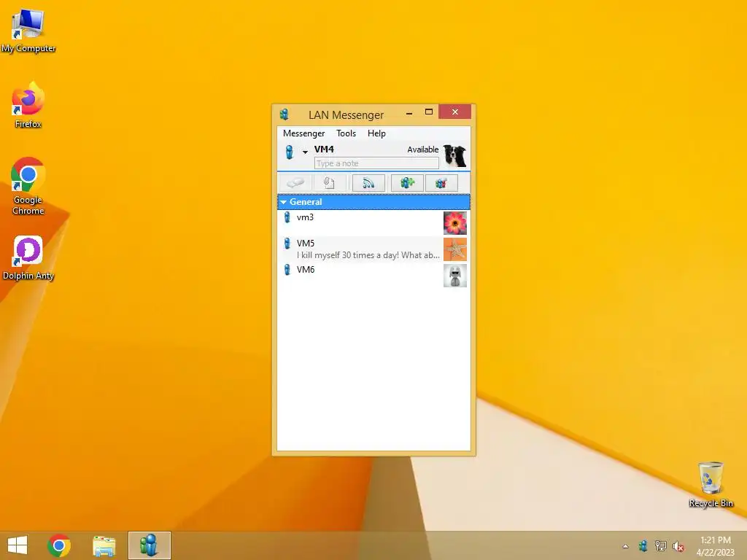The image size is (747, 560).
Task: Open status dropdown arrow next to VM4
Action: [x=305, y=152]
